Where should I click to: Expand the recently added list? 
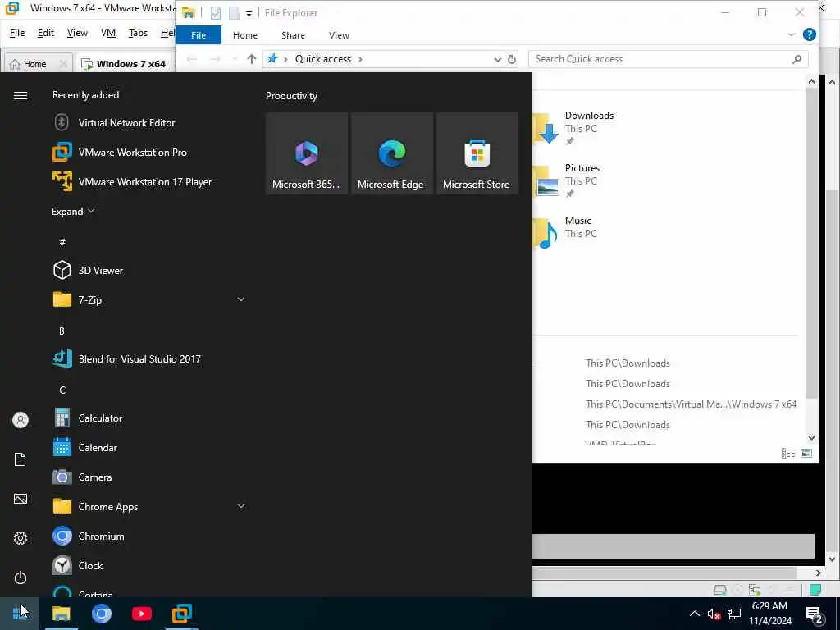click(73, 211)
